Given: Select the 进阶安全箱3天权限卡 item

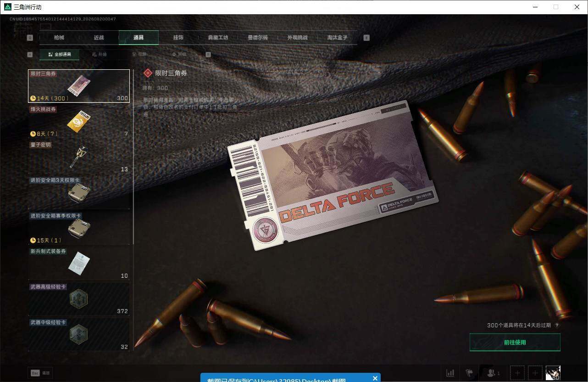Looking at the screenshot, I should [x=79, y=192].
